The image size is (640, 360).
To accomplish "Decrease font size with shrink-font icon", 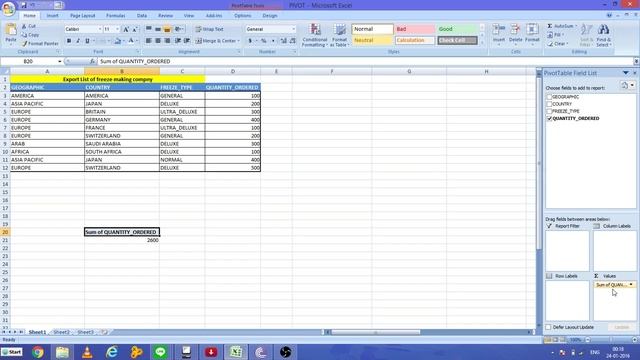I will tap(135, 29).
